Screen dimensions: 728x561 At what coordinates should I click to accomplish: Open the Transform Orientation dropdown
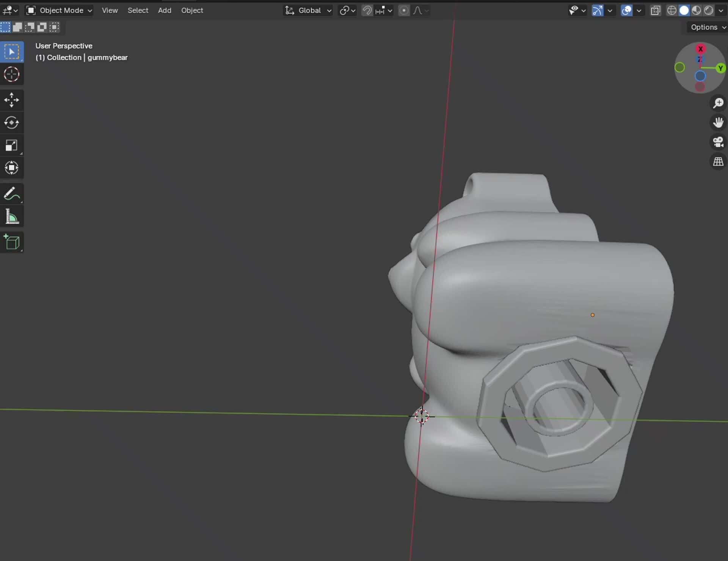coord(308,10)
